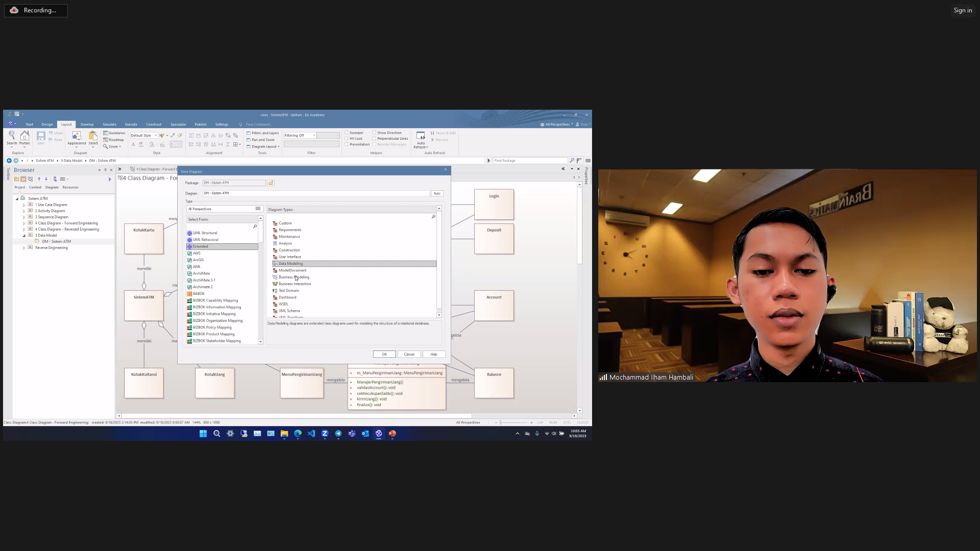Toggle the Show Direction checkbox
Screen dimensions: 980x551
[x=374, y=133]
